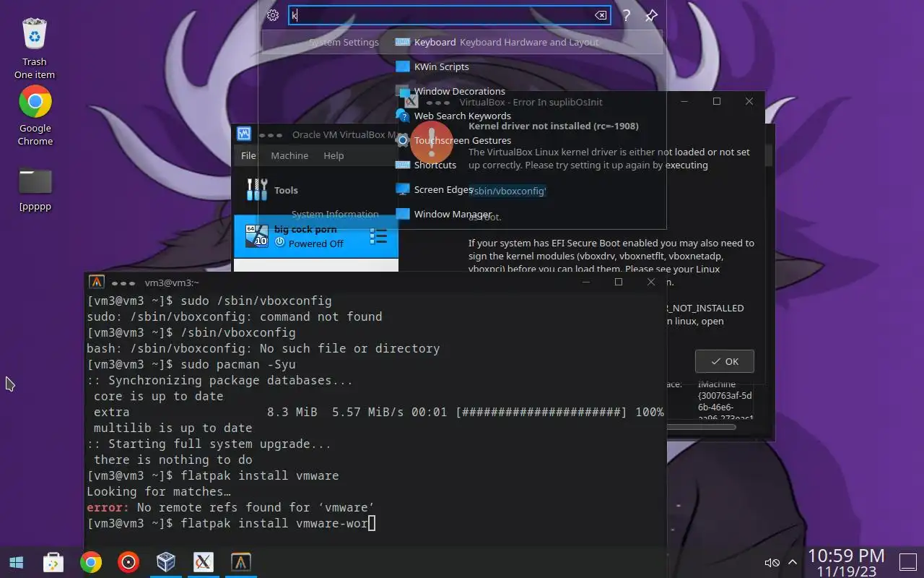This screenshot has height=578, width=924.
Task: Open the [ppppp folder on desktop
Action: coord(35,191)
